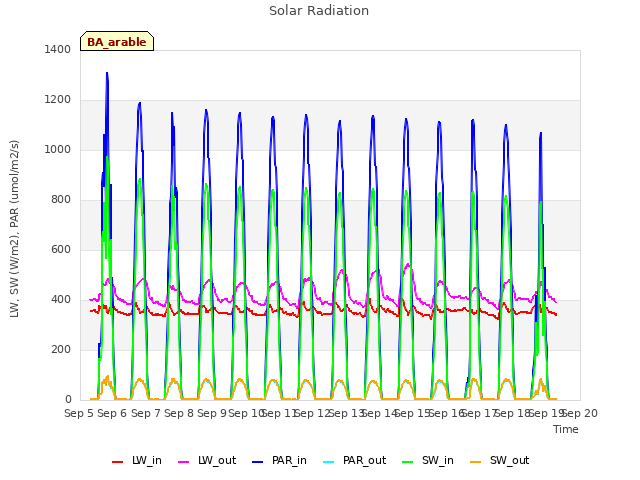Toggle the LW_out legend entry
The height and width of the screenshot is (480, 640).
coord(207,461)
